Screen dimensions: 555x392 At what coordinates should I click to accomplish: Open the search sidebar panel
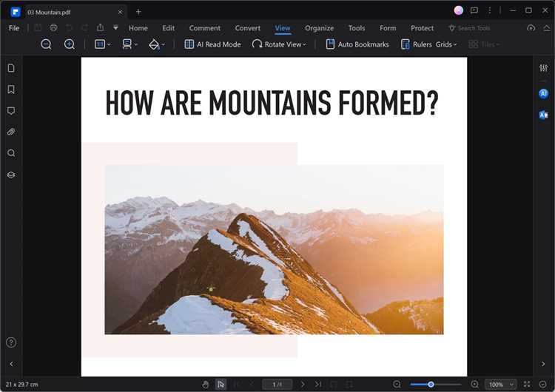11,153
